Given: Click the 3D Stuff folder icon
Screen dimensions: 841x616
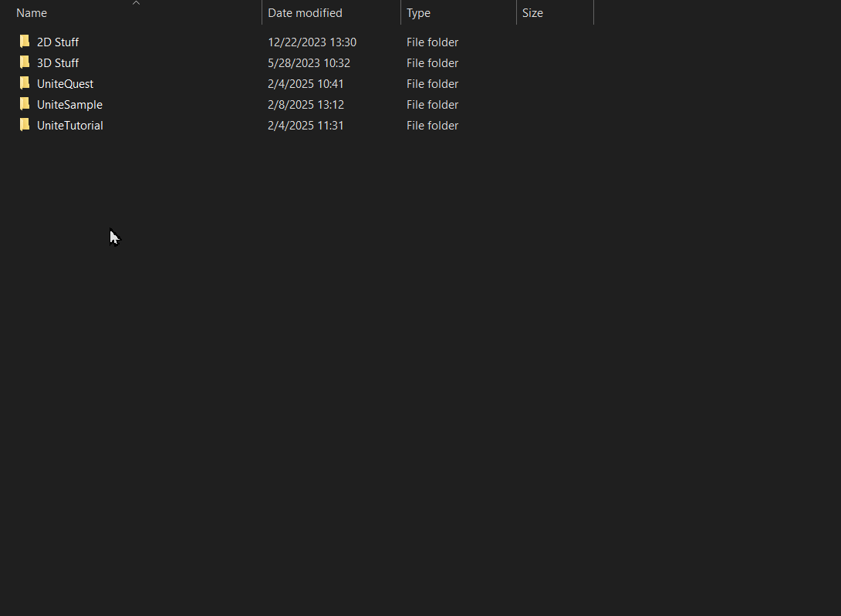Looking at the screenshot, I should click(x=24, y=62).
